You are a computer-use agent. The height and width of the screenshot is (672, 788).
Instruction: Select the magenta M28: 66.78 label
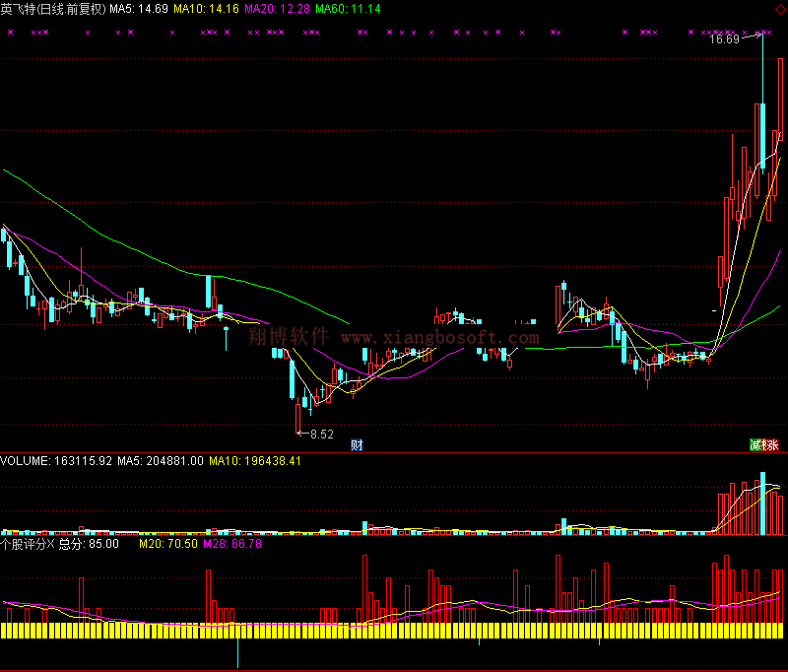pos(232,543)
